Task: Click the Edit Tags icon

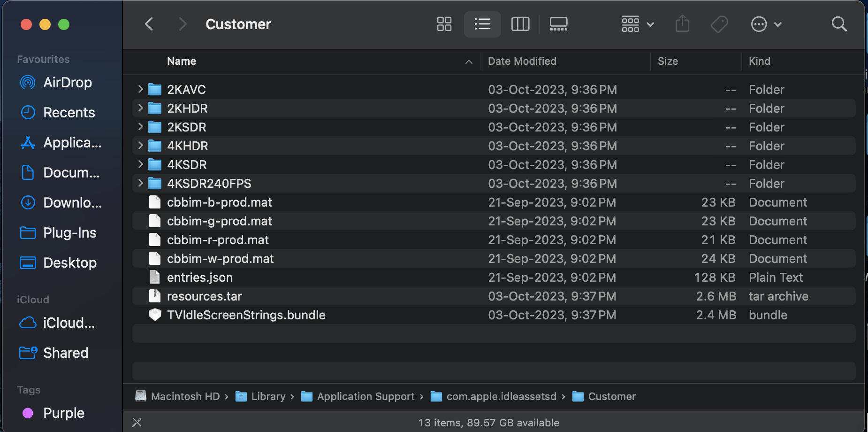Action: [x=719, y=24]
